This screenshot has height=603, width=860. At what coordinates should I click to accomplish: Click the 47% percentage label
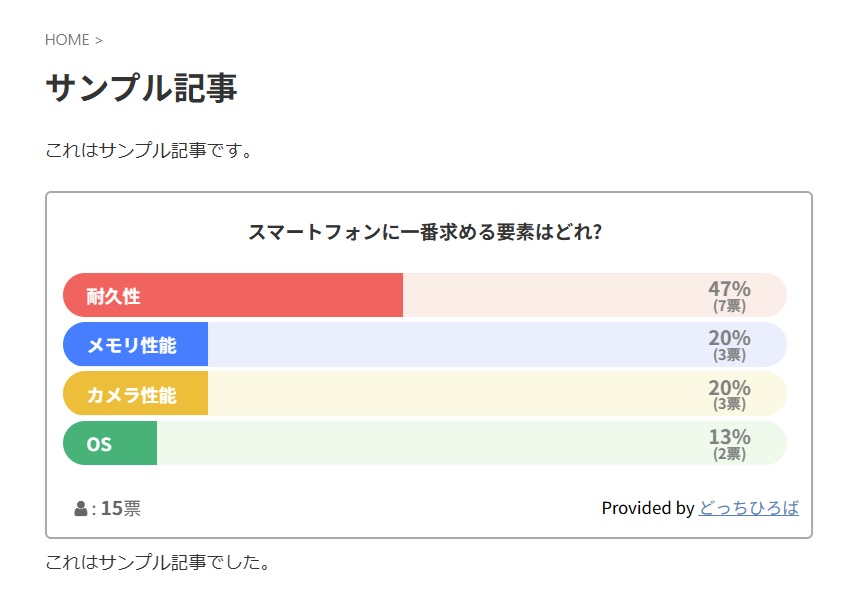733,287
